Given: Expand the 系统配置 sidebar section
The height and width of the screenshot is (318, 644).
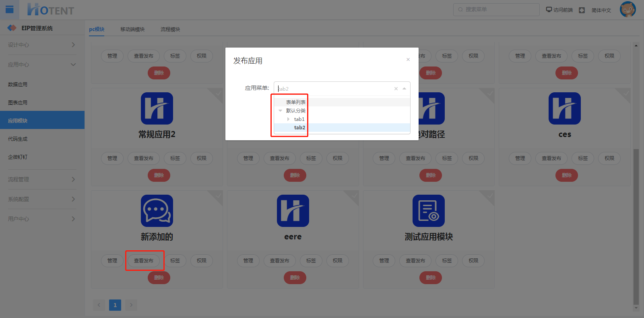Looking at the screenshot, I should 42,199.
